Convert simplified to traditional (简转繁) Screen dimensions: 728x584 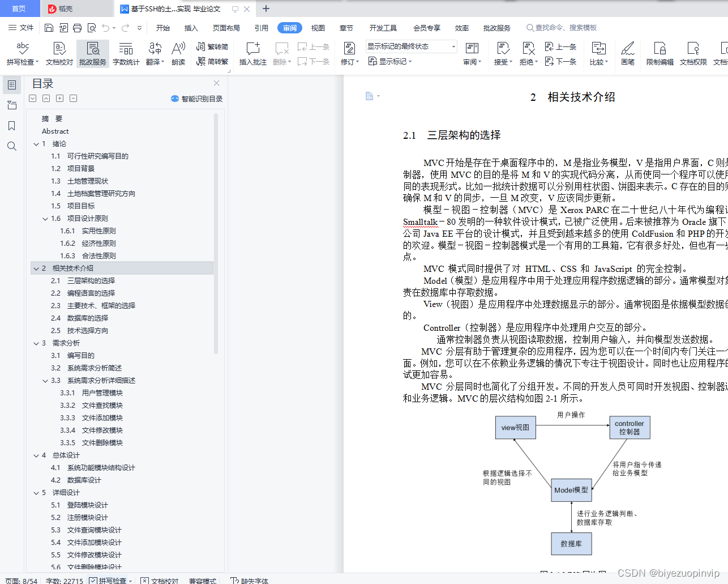[212, 61]
